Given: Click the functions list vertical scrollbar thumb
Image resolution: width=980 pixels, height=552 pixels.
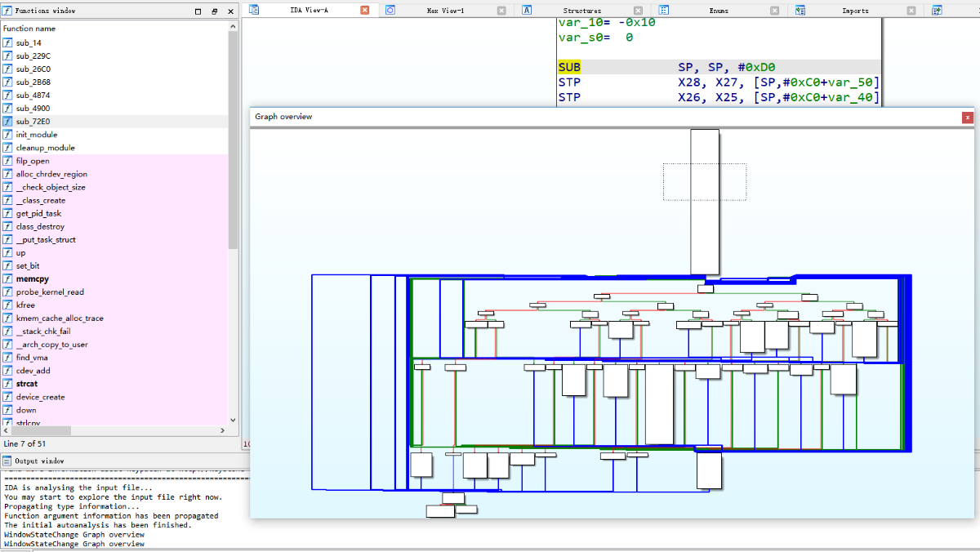Looking at the screenshot, I should click(234, 140).
